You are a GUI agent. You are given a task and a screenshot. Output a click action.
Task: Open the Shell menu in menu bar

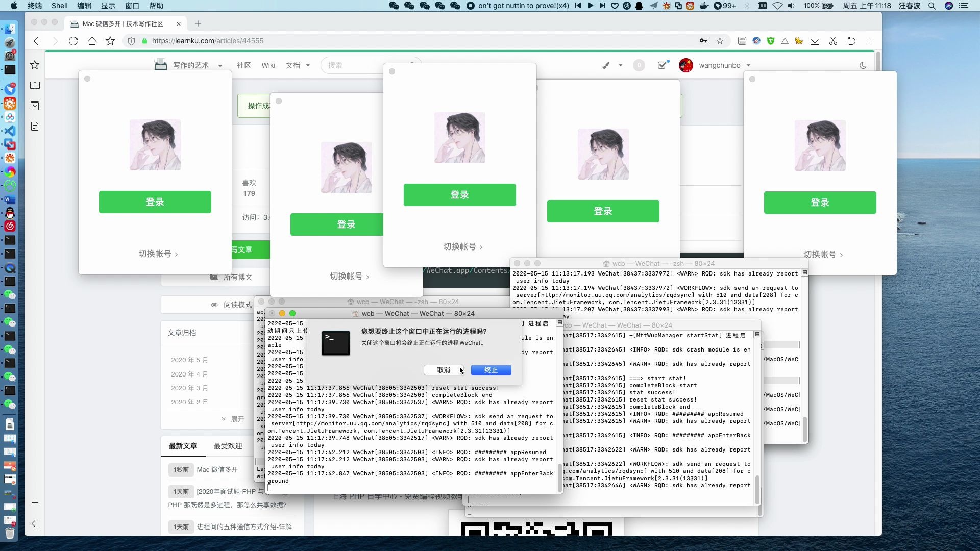(x=60, y=6)
